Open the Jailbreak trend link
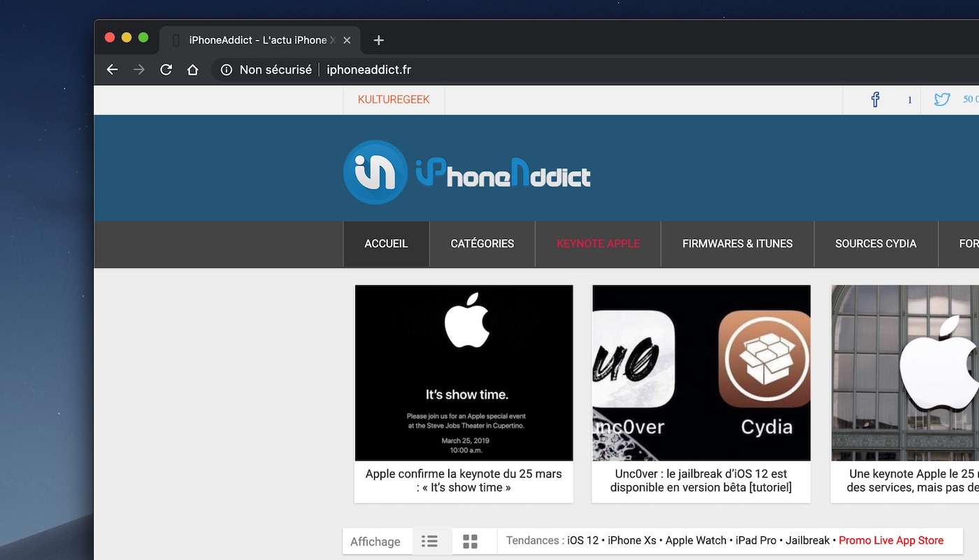The width and height of the screenshot is (979, 560). coord(808,540)
